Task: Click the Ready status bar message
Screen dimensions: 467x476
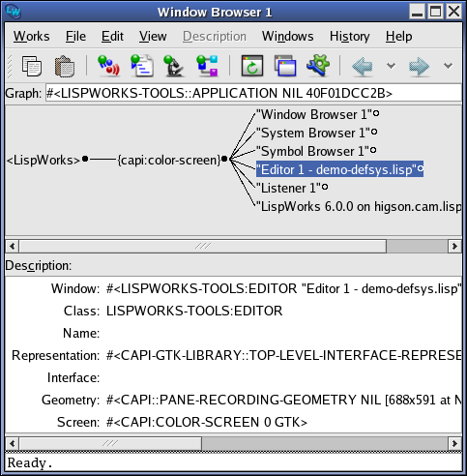Action: (30, 462)
